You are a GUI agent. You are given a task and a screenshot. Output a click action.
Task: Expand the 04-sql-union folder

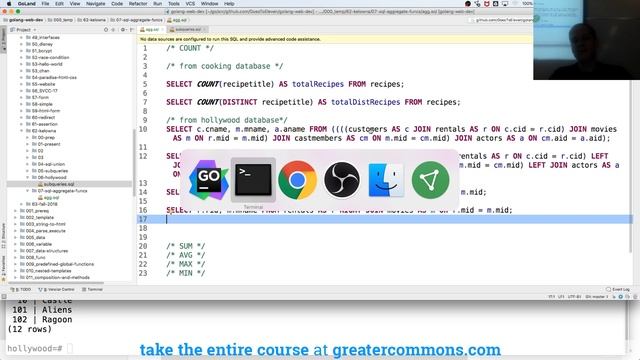click(28, 164)
